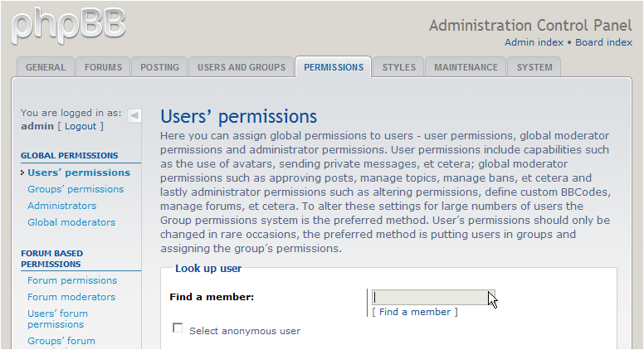Viewport: 644px width, 350px height.
Task: Click the Admin index link
Action: pyautogui.click(x=534, y=42)
